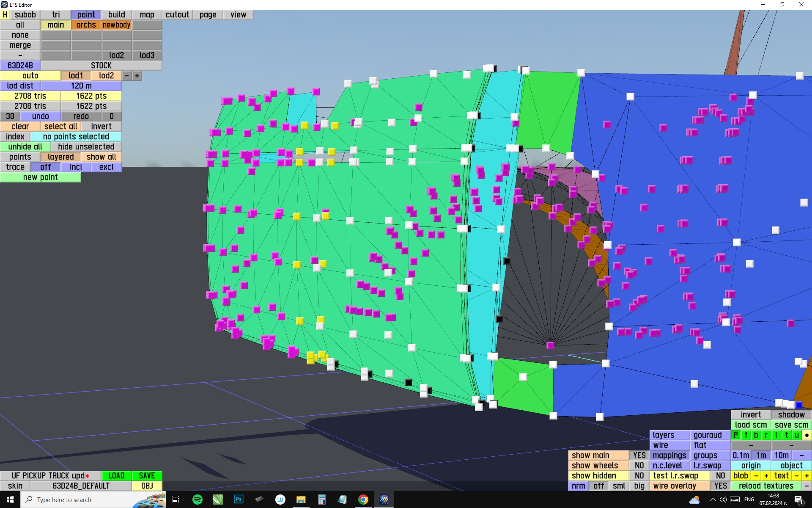Show hidden system tray icons
Image resolution: width=812 pixels, height=508 pixels.
(x=713, y=500)
